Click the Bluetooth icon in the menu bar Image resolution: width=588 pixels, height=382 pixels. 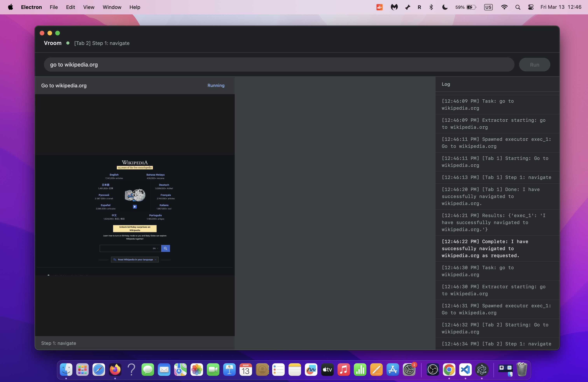[x=431, y=7]
